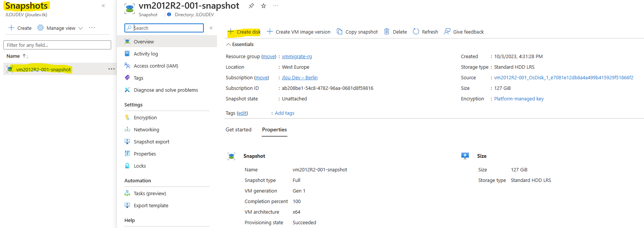Open the Manage view dropdown
This screenshot has height=228, width=644.
tap(60, 28)
